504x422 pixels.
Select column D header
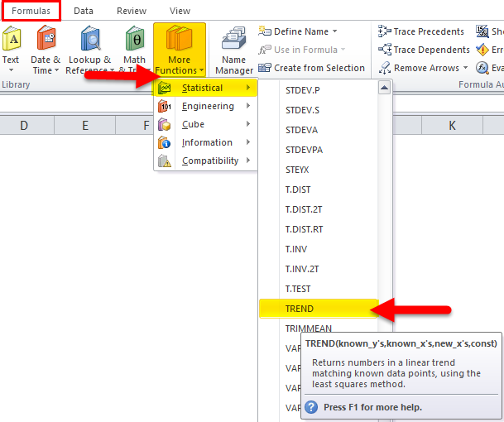(24, 125)
